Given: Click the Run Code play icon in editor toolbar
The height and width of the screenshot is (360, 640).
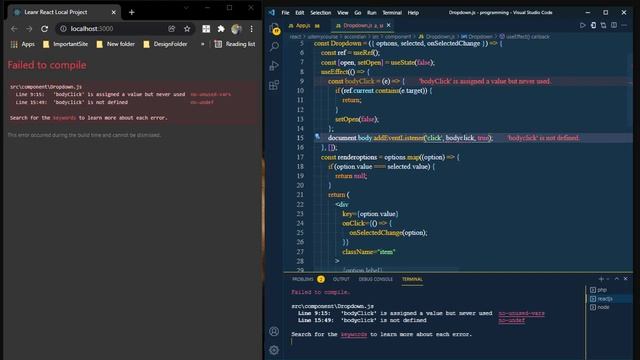Looking at the screenshot, I should click(582, 25).
